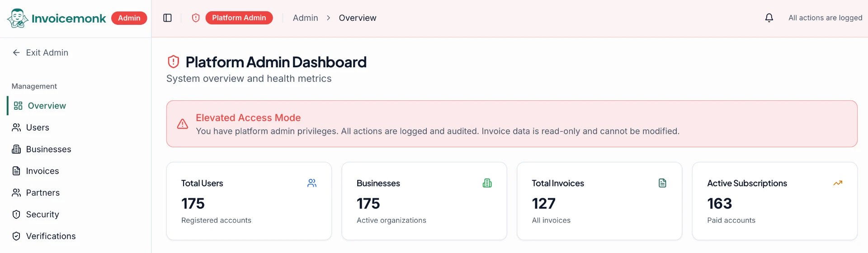Click the Users people icon in sidebar
868x253 pixels.
(16, 127)
